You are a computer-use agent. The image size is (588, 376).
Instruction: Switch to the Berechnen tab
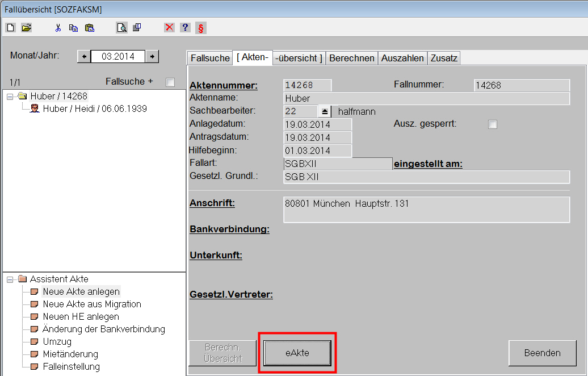pyautogui.click(x=352, y=58)
